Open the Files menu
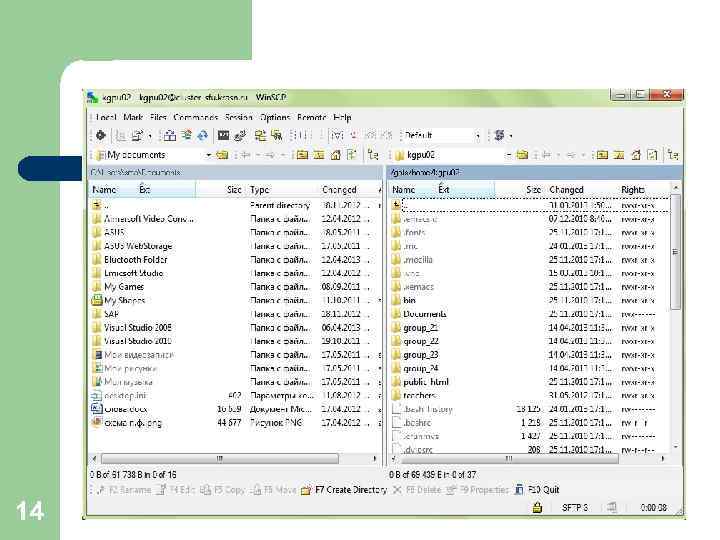 [x=158, y=118]
